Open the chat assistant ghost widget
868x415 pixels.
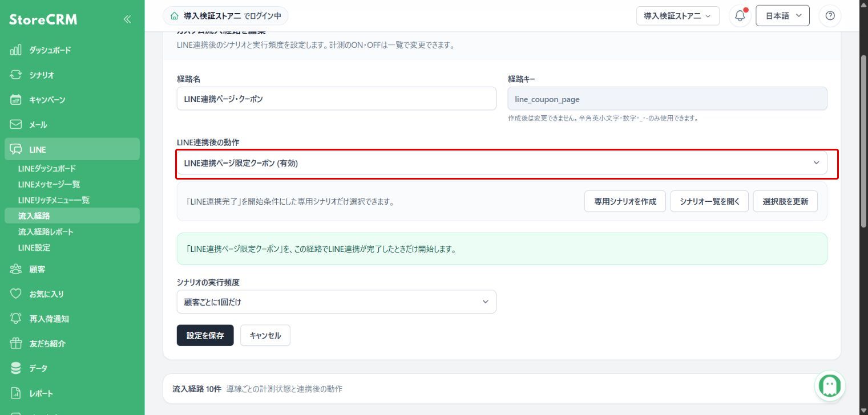pos(830,386)
